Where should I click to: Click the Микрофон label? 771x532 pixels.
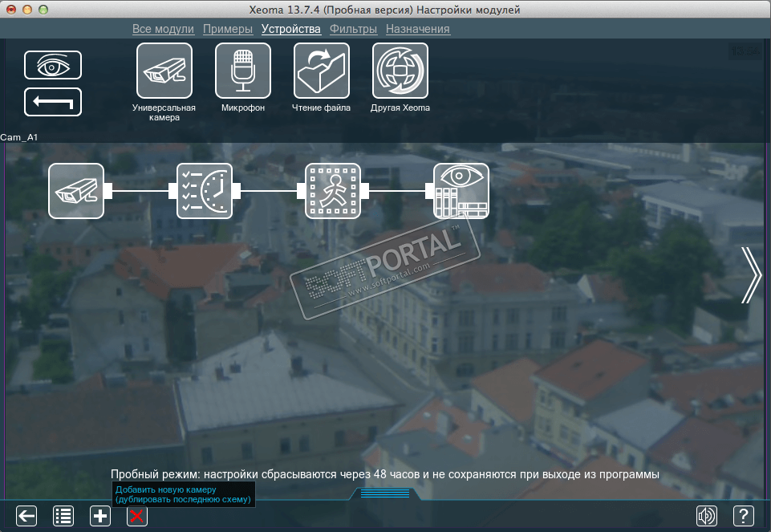243,108
